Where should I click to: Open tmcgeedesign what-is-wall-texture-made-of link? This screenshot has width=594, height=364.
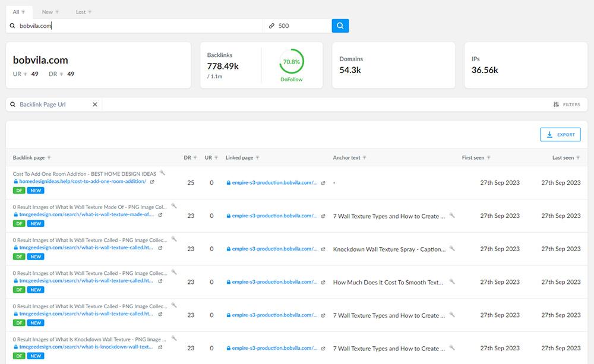tap(87, 214)
